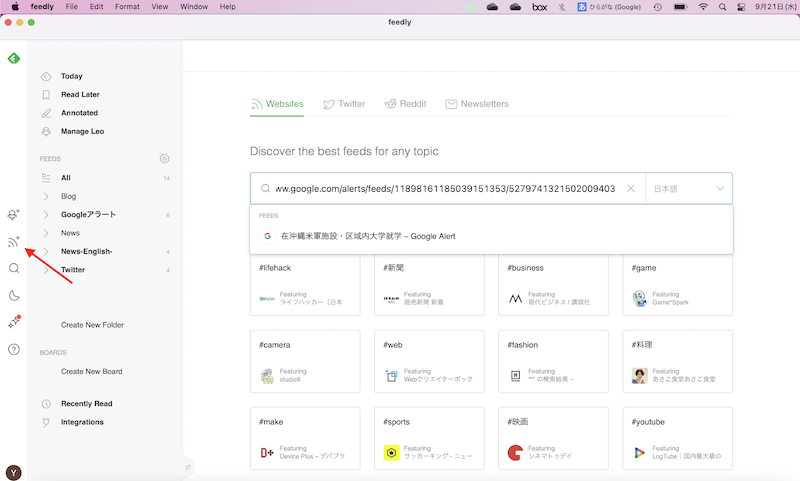The width and height of the screenshot is (800, 481).
Task: Click the Leo sparkle upgrade icon
Action: point(14,322)
